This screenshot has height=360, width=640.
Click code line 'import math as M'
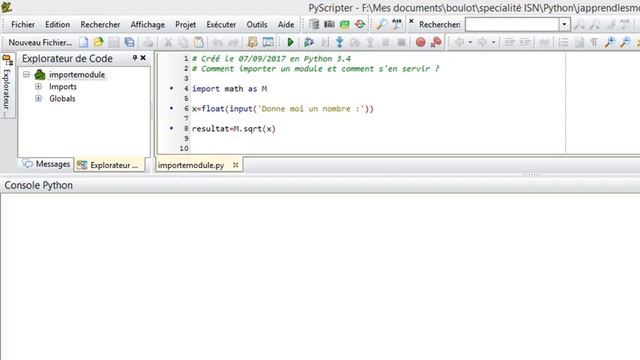[x=229, y=89]
